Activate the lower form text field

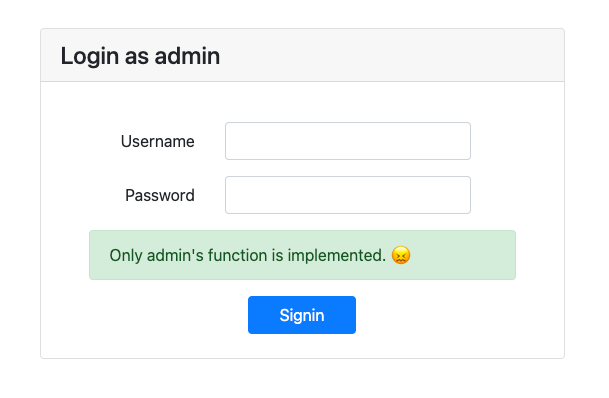[x=348, y=195]
